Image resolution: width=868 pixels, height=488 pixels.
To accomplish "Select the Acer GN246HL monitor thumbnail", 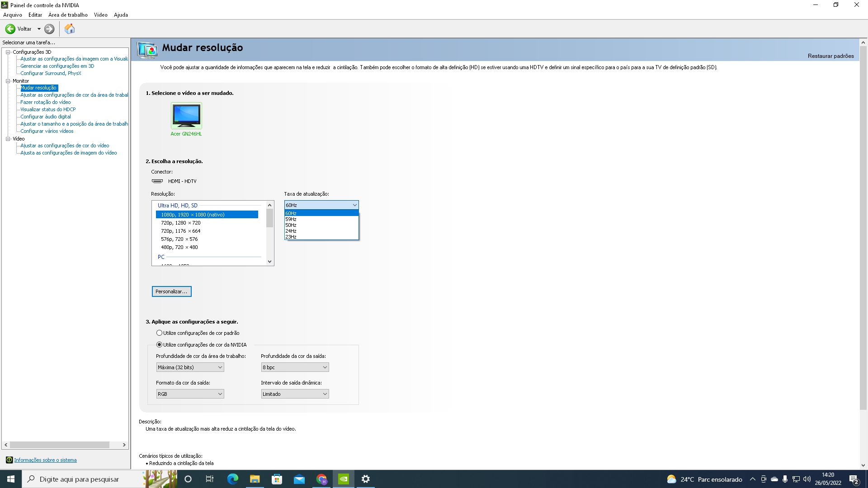I will [186, 116].
